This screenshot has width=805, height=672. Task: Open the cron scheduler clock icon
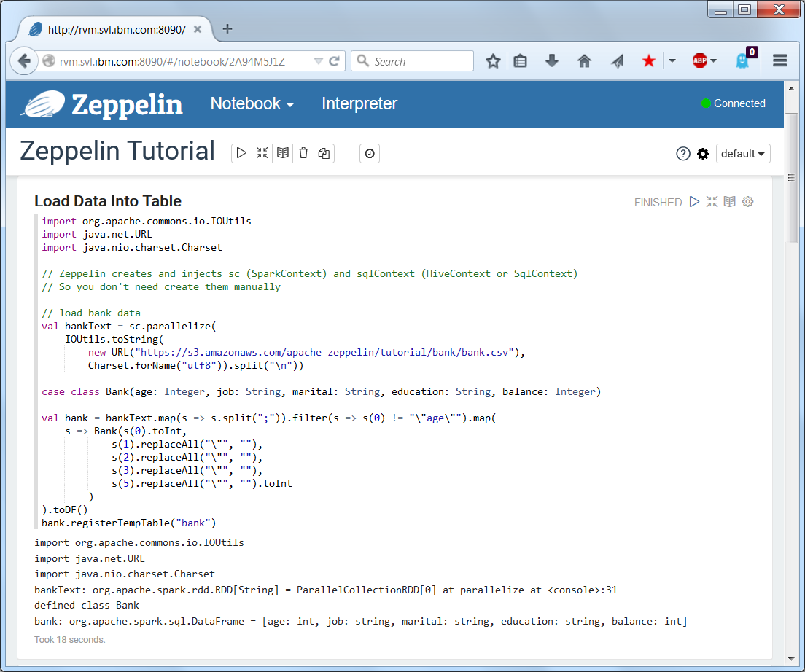click(x=370, y=153)
